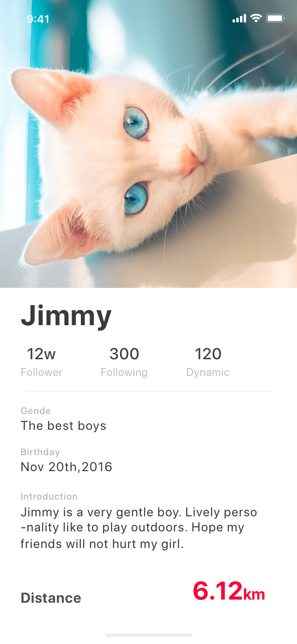Tap the battery status icon

pyautogui.click(x=276, y=18)
